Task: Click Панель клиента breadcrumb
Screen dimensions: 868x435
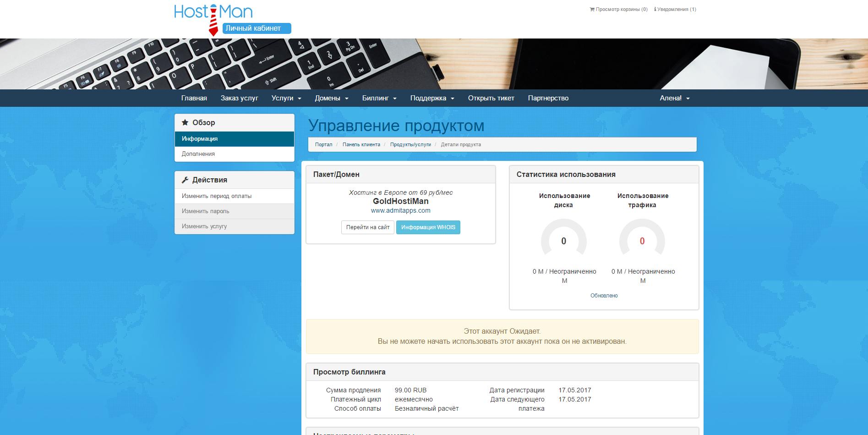Action: pos(361,144)
